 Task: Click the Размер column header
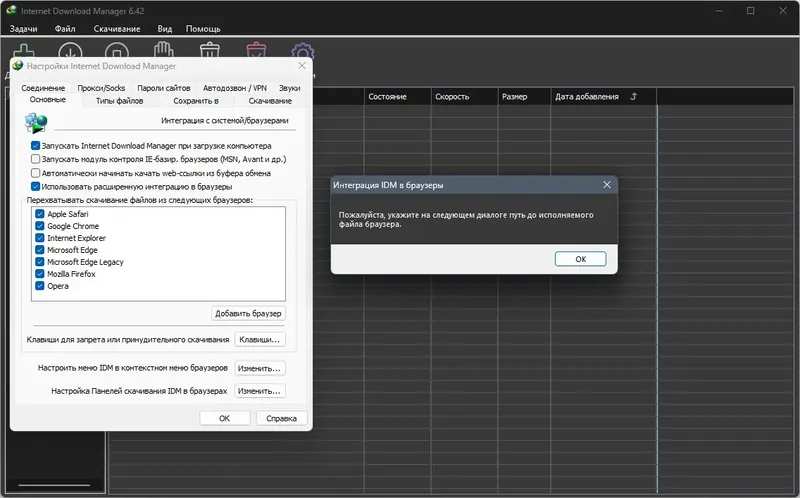point(524,96)
